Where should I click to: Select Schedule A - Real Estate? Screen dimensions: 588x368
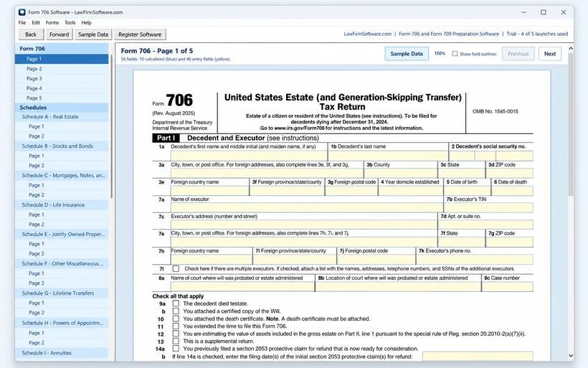pos(62,117)
